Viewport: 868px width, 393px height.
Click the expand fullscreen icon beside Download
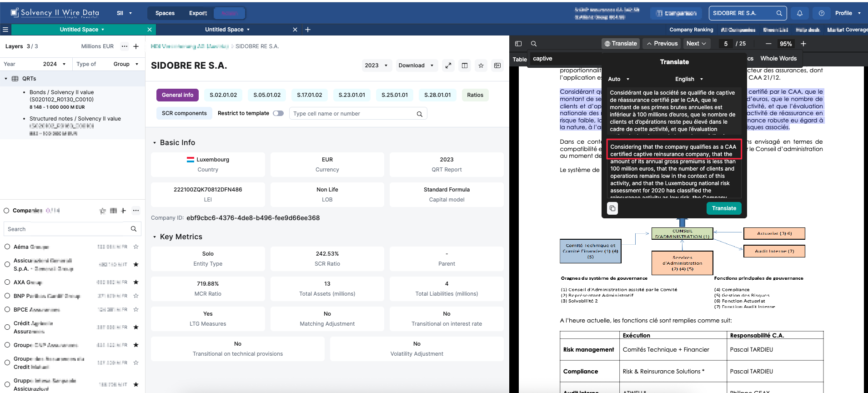[448, 65]
